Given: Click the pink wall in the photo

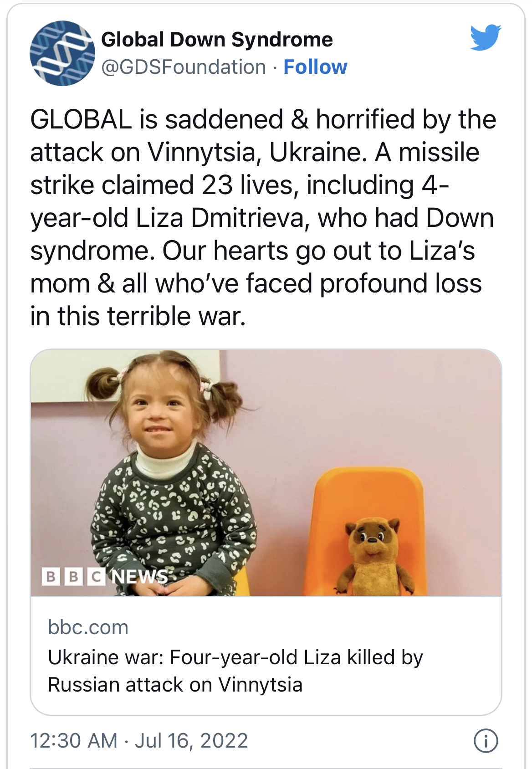Looking at the screenshot, I should (x=373, y=410).
